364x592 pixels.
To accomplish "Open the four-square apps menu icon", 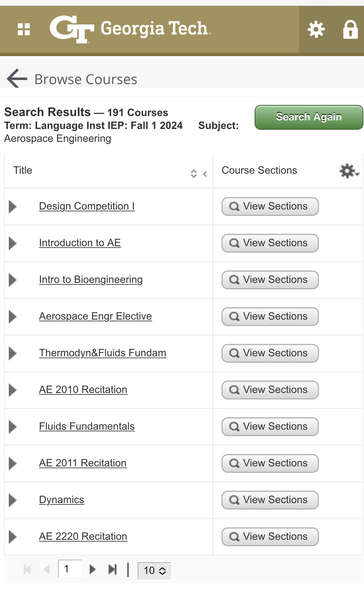I will coord(24,29).
